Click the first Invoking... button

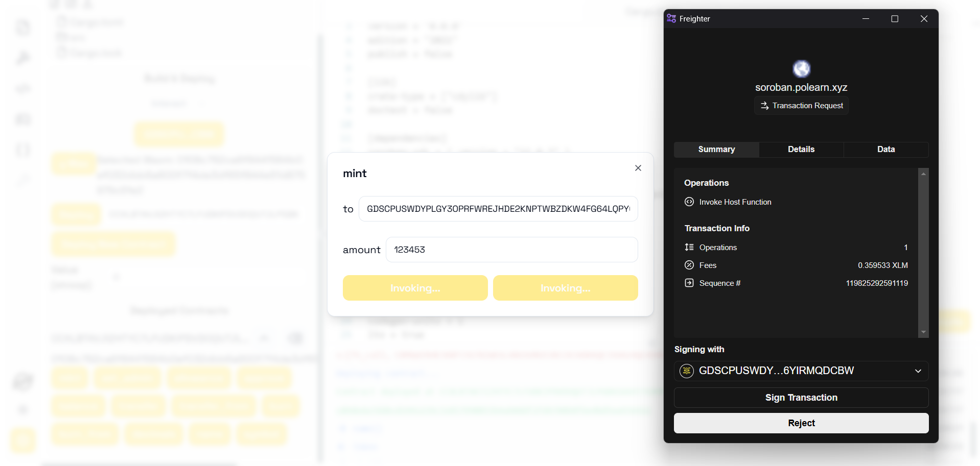[x=415, y=288]
